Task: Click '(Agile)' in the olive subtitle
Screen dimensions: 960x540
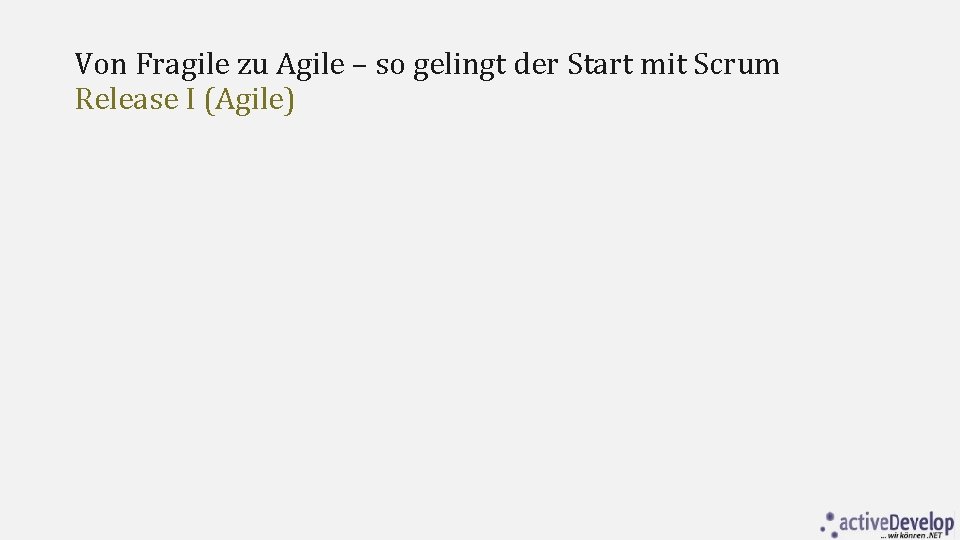Action: [249, 100]
